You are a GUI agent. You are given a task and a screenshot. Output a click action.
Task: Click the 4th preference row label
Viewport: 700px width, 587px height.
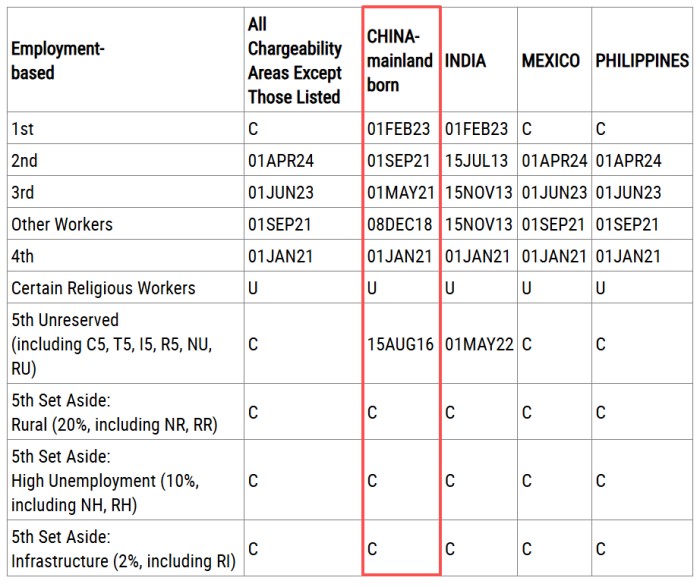pyautogui.click(x=23, y=257)
